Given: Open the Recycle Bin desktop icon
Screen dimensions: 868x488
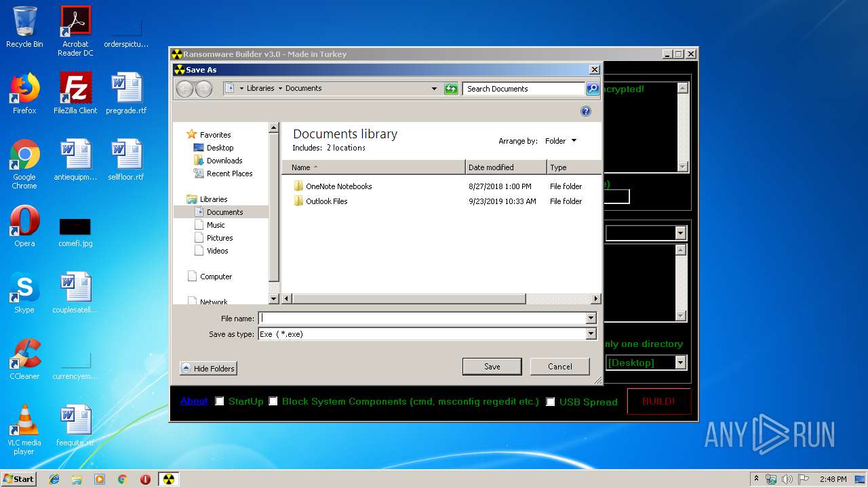Looking at the screenshot, I should pyautogui.click(x=24, y=27).
